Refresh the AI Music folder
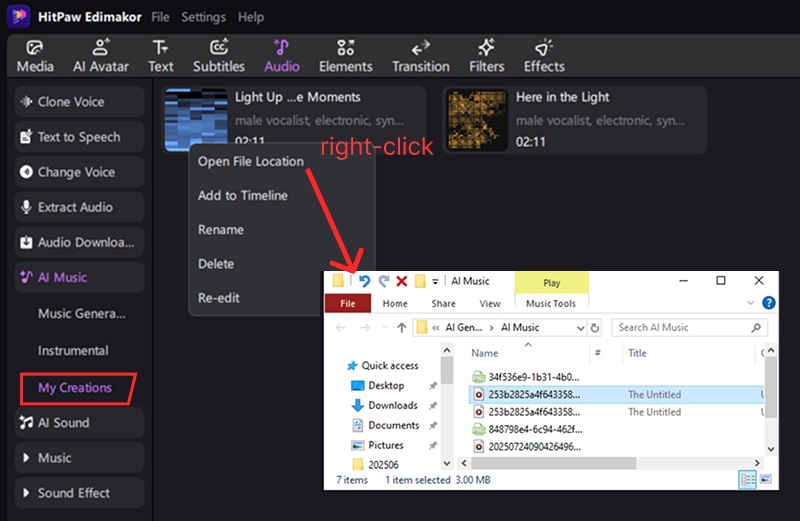 (594, 328)
